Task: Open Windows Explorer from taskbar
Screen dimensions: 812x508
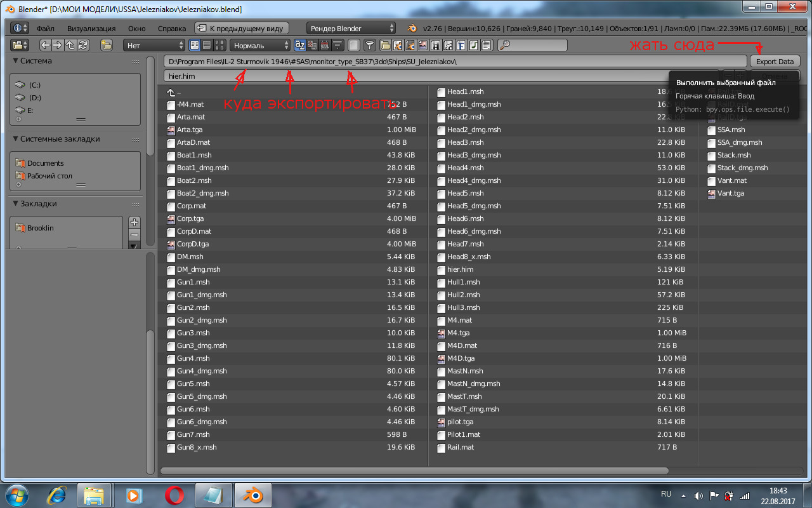Action: (94, 495)
